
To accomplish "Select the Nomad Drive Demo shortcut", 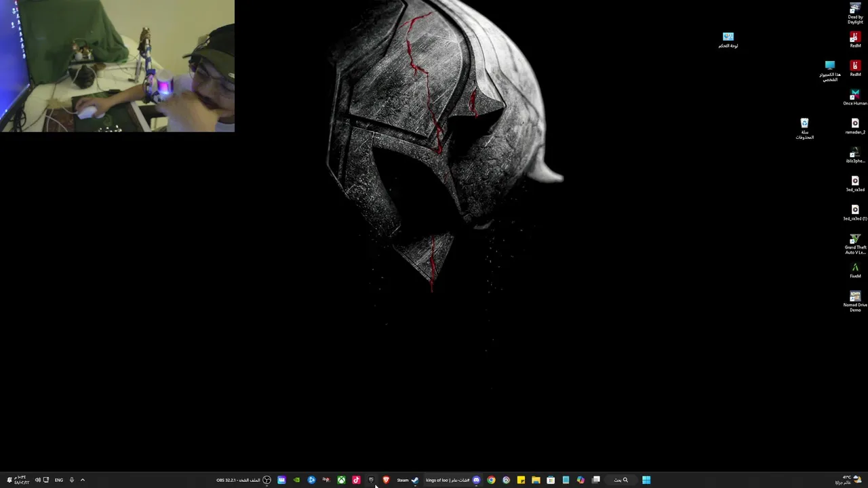I will pyautogui.click(x=855, y=302).
